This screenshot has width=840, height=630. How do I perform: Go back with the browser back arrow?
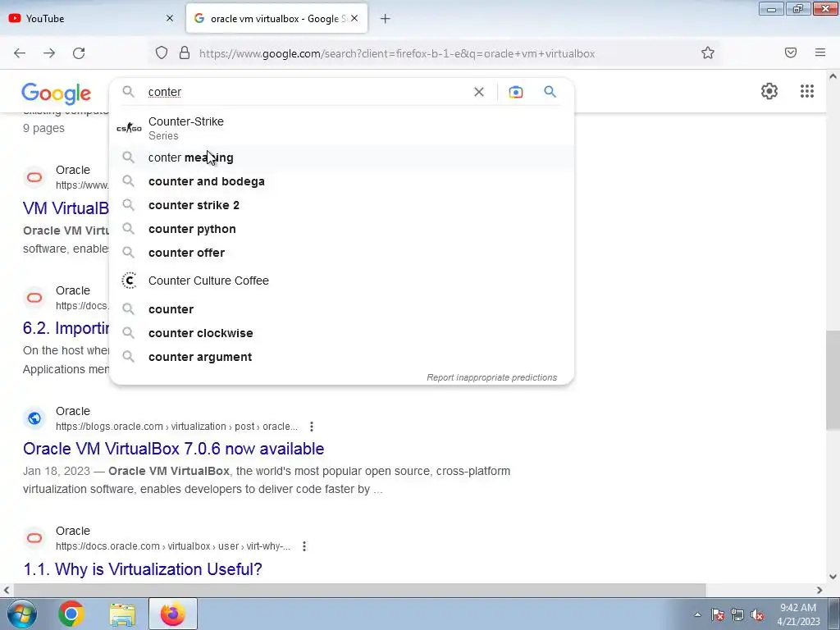click(x=20, y=53)
